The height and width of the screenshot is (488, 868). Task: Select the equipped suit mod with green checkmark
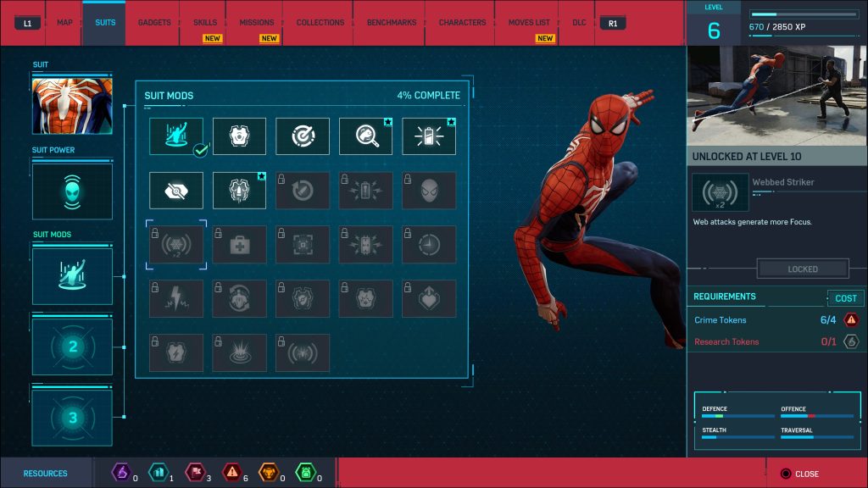[175, 136]
